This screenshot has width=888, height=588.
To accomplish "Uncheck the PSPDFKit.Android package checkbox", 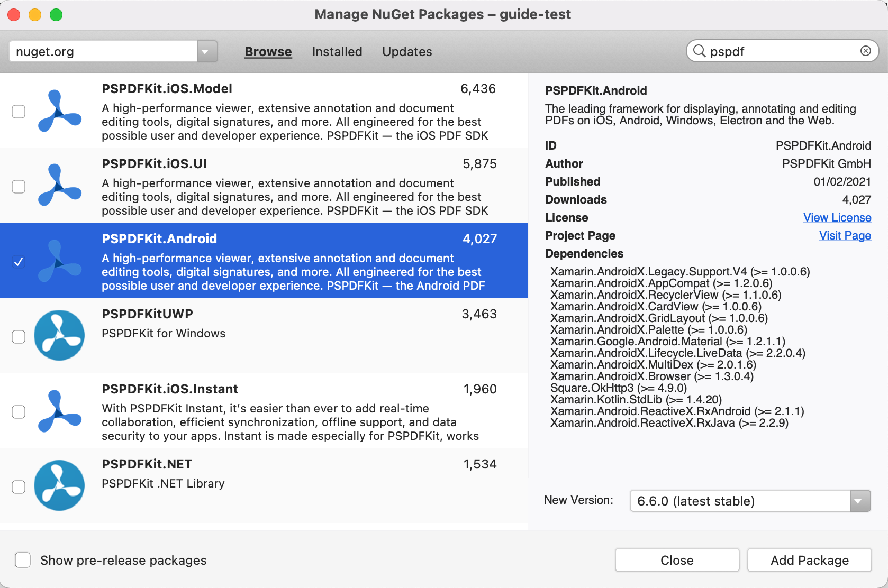I will click(x=19, y=262).
